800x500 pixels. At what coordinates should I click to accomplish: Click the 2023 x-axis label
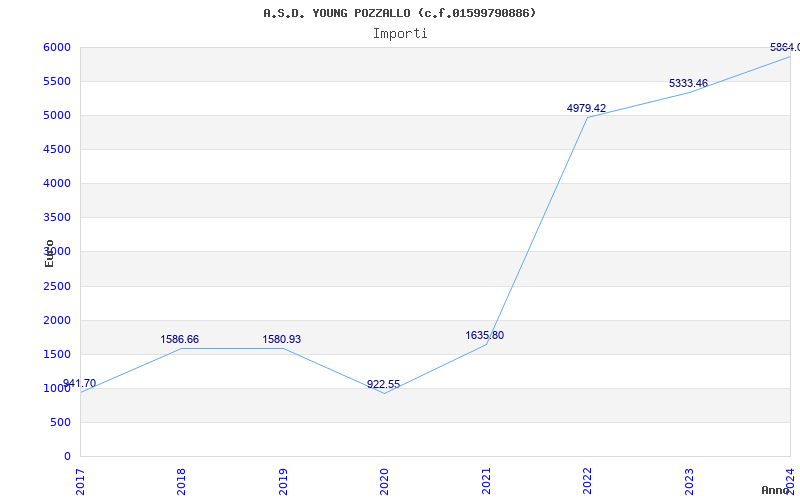689,482
